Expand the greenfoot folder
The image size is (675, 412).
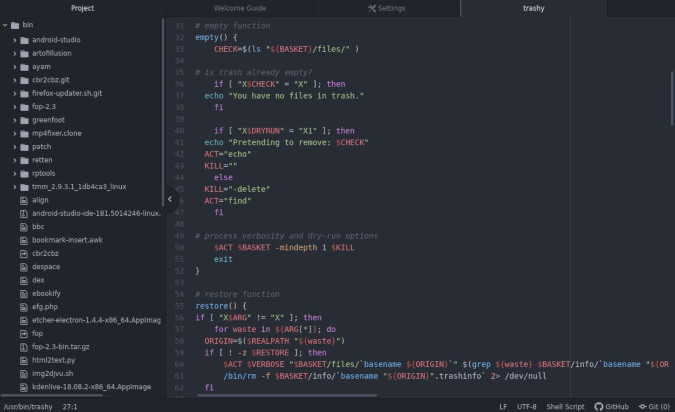tap(14, 120)
